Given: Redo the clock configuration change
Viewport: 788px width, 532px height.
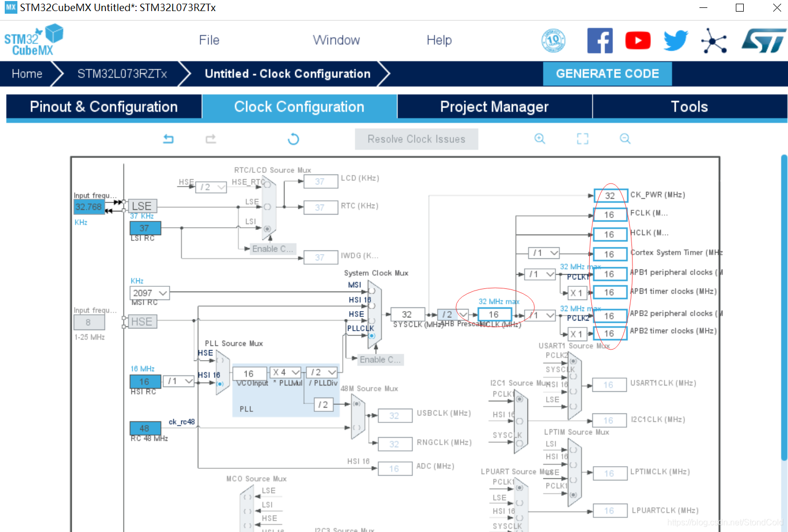Looking at the screenshot, I should click(211, 139).
